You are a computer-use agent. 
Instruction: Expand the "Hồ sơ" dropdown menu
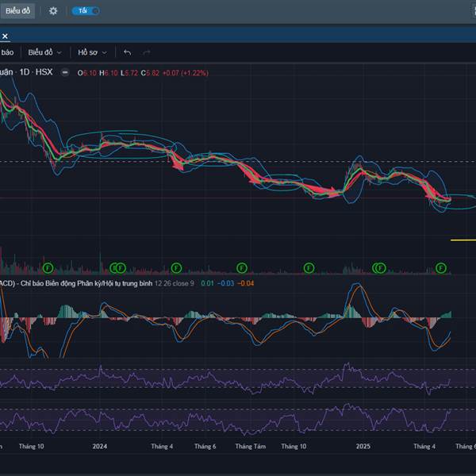click(92, 52)
